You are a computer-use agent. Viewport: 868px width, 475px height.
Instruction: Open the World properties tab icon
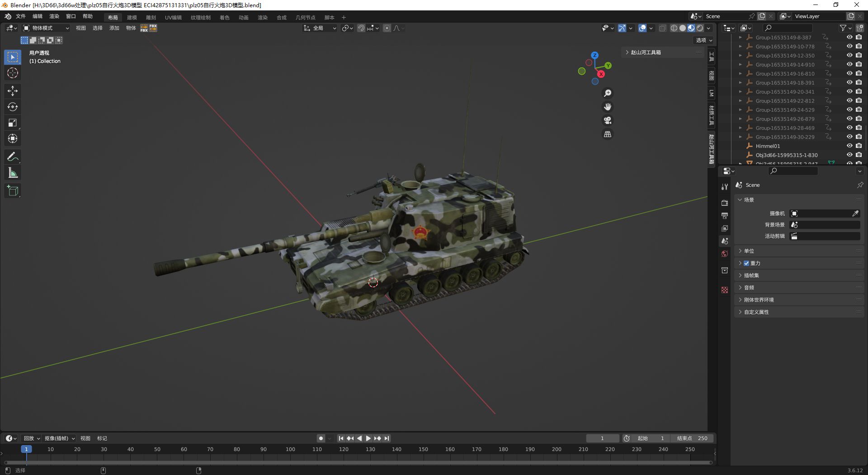click(x=725, y=254)
